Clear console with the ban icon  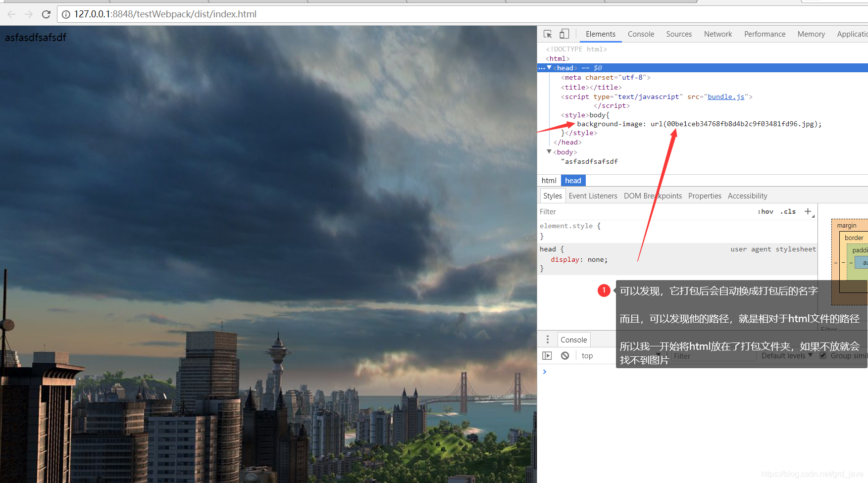click(x=565, y=356)
